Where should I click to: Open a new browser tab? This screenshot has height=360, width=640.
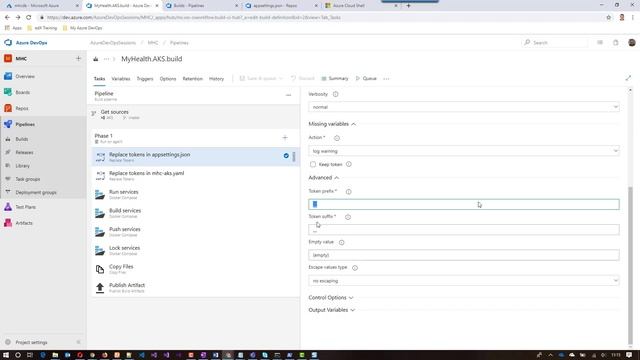[408, 6]
